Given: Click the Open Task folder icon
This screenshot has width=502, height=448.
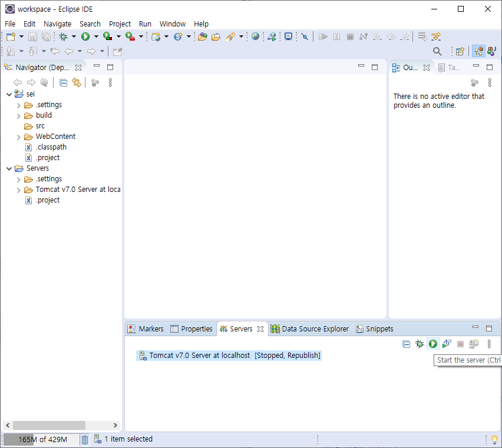Looking at the screenshot, I should (x=216, y=36).
